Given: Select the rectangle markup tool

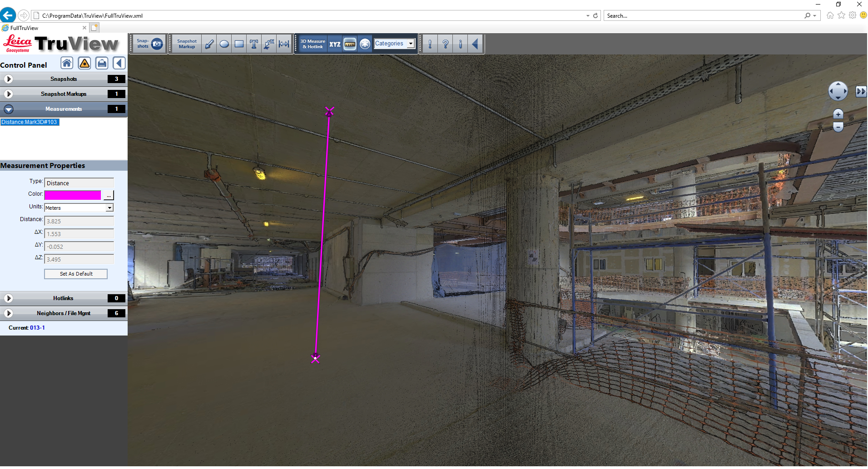Looking at the screenshot, I should tap(239, 44).
